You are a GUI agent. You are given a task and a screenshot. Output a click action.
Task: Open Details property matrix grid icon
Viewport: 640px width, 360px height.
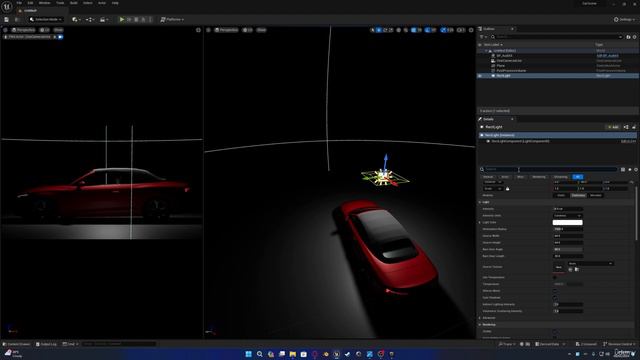point(623,169)
